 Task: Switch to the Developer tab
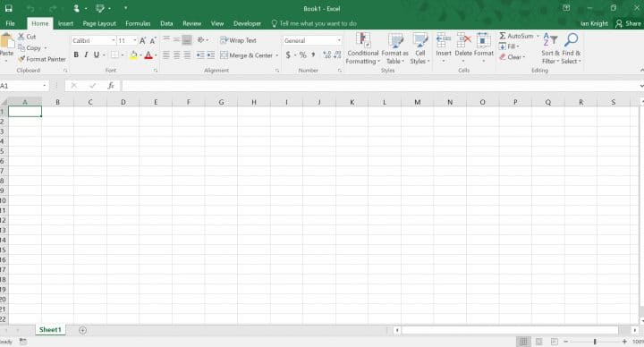point(247,23)
